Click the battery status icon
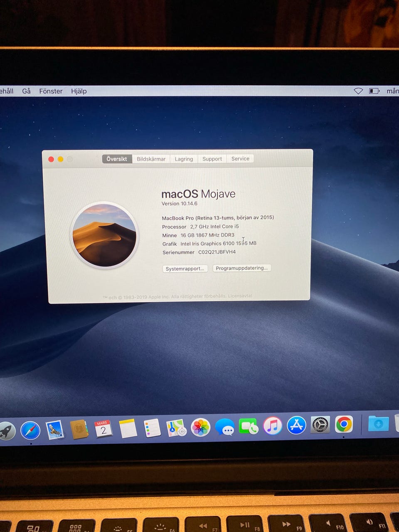 [x=374, y=91]
